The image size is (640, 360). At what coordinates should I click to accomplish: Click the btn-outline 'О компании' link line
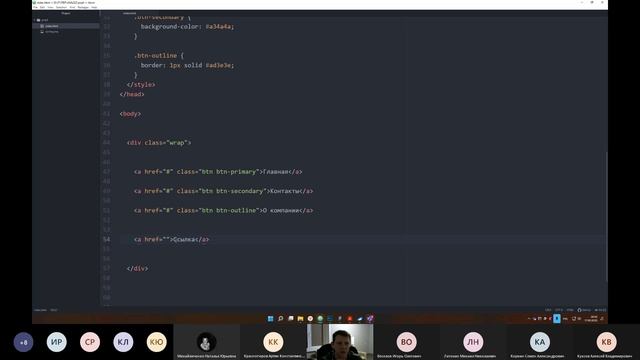(x=223, y=211)
